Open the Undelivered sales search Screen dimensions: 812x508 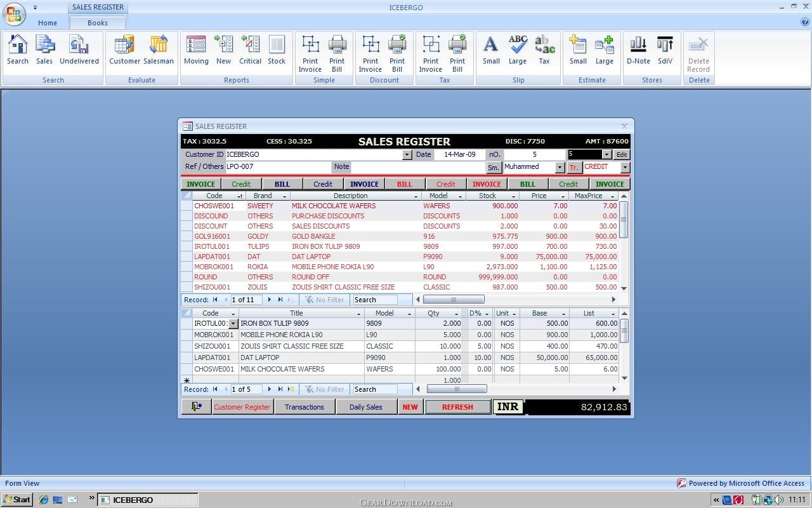[79, 50]
